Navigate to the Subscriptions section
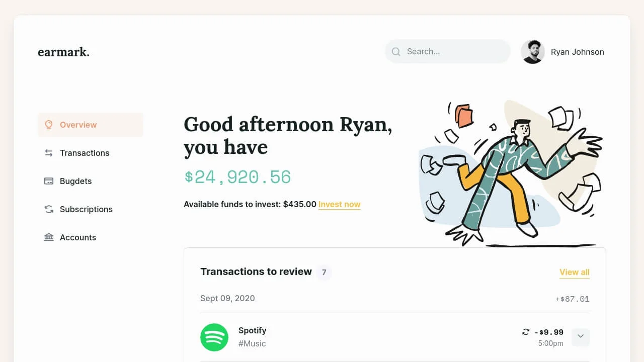Image resolution: width=644 pixels, height=362 pixels. [86, 209]
